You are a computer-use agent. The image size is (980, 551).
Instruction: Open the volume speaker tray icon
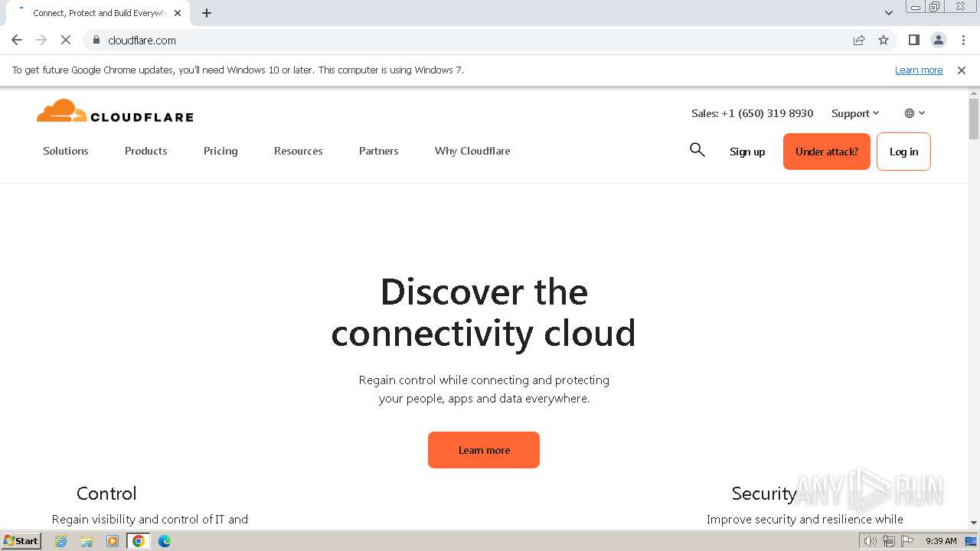pyautogui.click(x=870, y=541)
